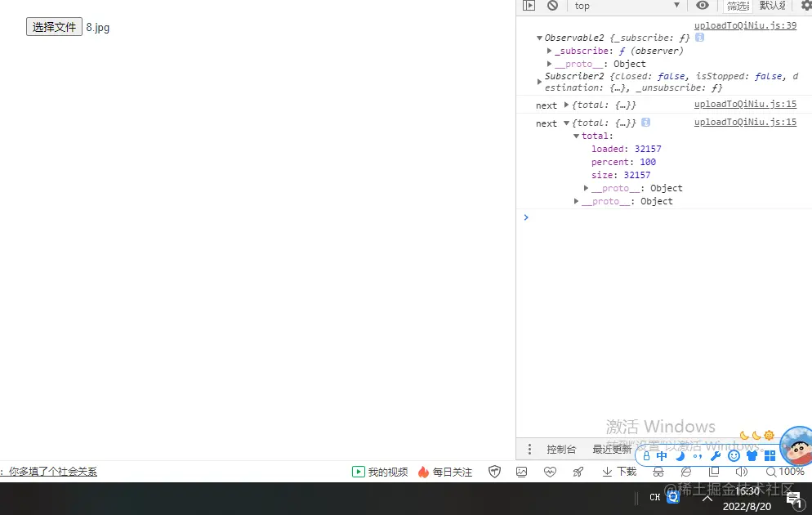
Task: Open 每日关注 with flame icon
Action: [x=445, y=472]
